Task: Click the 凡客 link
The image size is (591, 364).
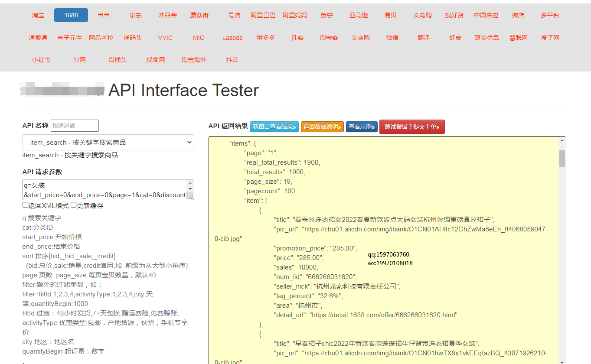Action: click(297, 38)
